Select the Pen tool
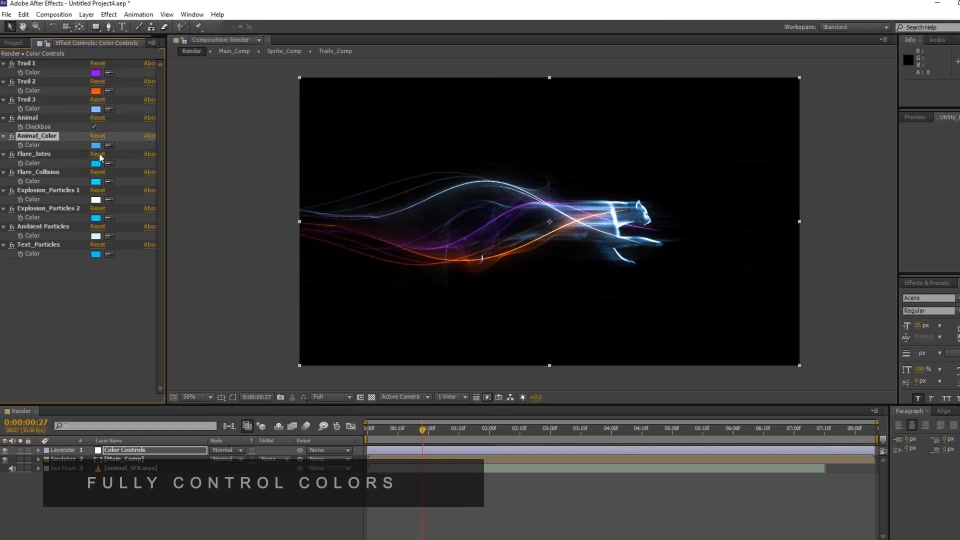The image size is (960, 540). tap(109, 27)
